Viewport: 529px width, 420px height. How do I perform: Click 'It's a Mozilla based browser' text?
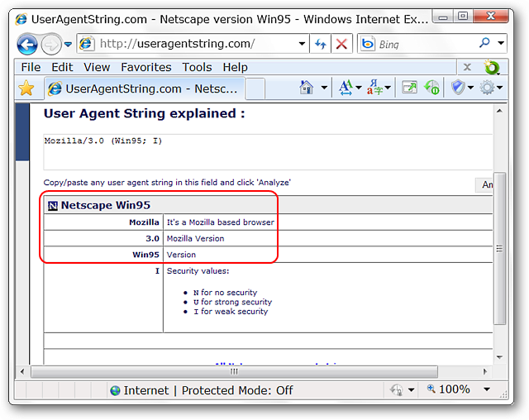tap(221, 222)
